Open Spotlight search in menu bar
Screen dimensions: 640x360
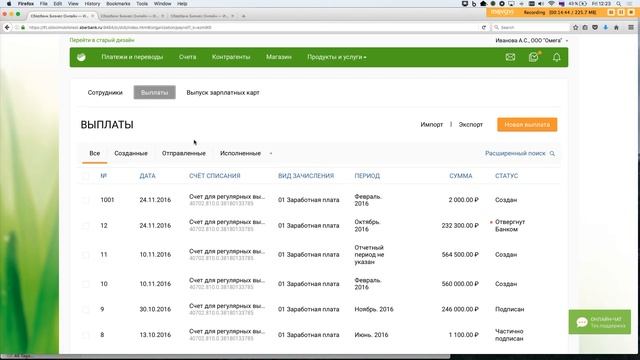click(x=619, y=4)
